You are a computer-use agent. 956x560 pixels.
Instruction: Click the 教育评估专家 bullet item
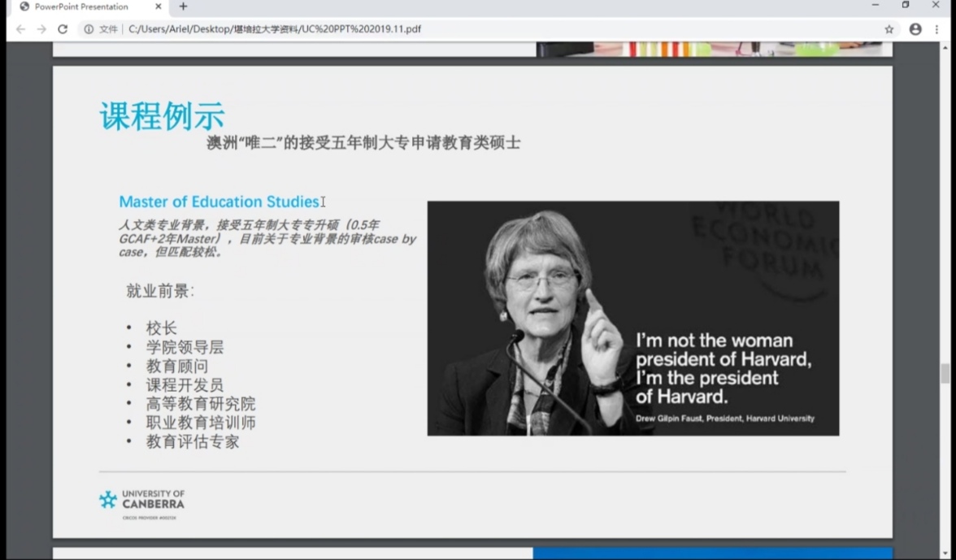click(193, 442)
